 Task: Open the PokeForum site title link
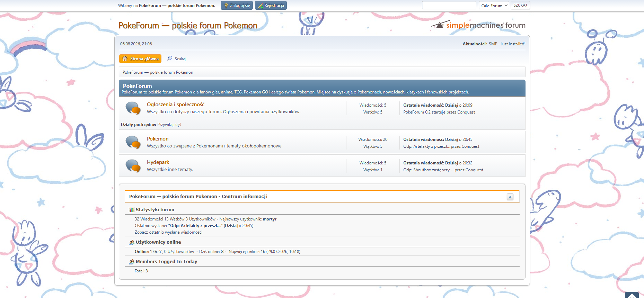pos(188,26)
